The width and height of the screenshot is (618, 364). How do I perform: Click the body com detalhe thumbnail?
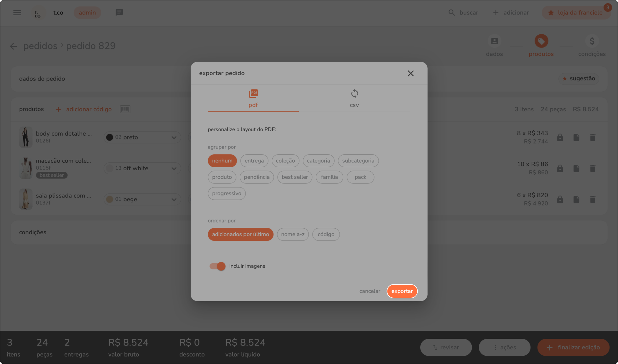pos(26,137)
